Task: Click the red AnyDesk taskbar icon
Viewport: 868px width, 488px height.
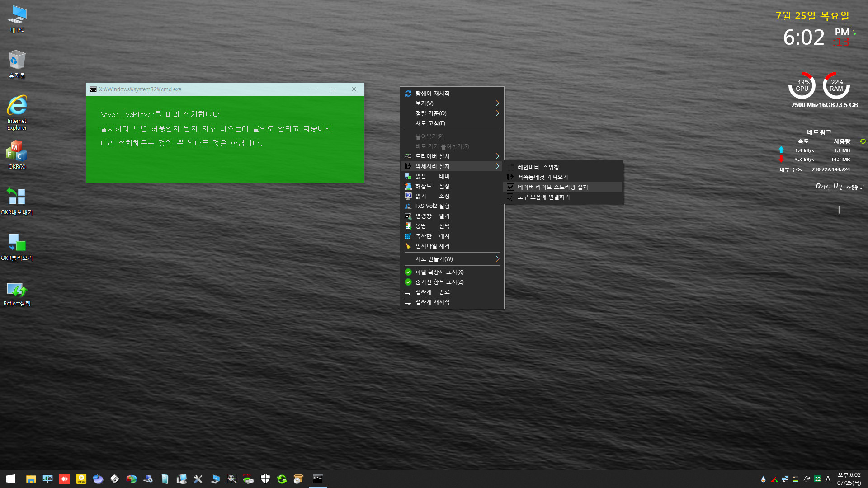Action: coord(65,479)
